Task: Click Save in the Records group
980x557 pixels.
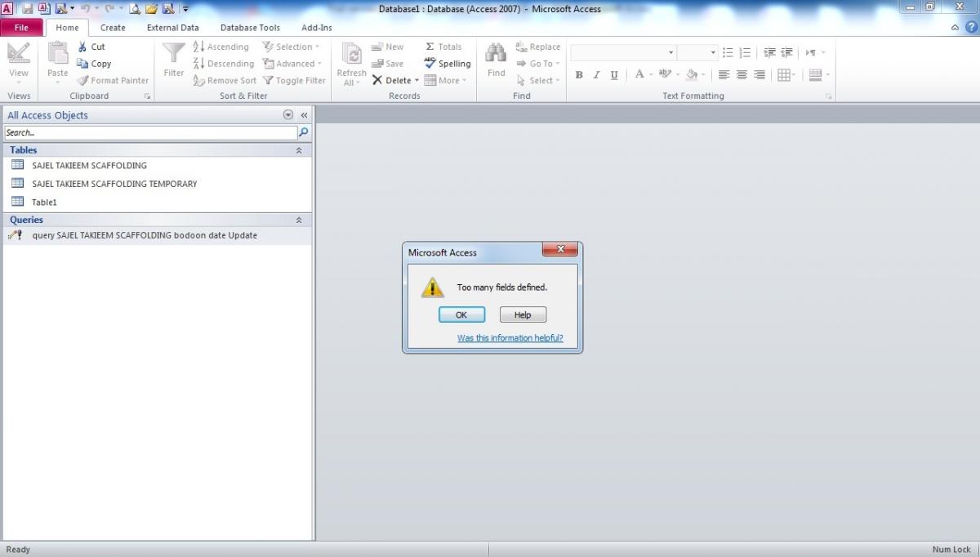Action: pos(387,64)
